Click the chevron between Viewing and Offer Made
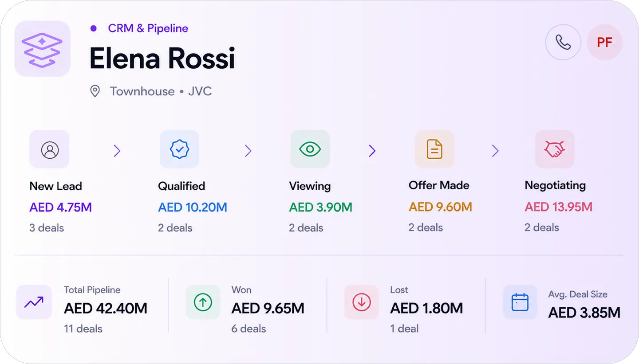639x364 pixels. click(x=372, y=151)
